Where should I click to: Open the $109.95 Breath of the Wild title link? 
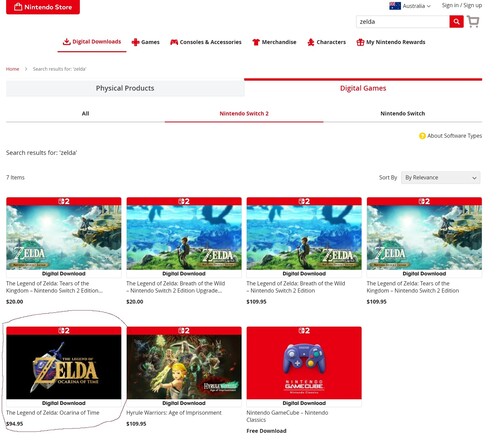tap(296, 287)
